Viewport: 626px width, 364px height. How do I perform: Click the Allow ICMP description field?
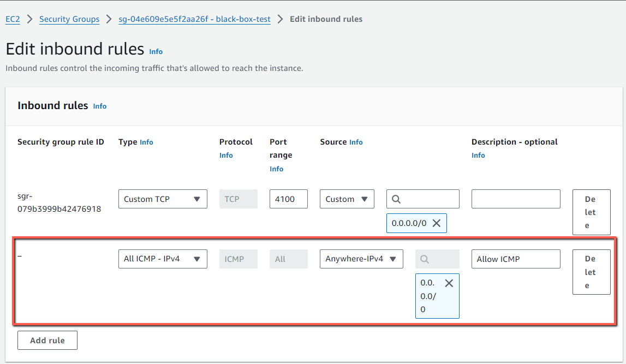[x=515, y=259]
